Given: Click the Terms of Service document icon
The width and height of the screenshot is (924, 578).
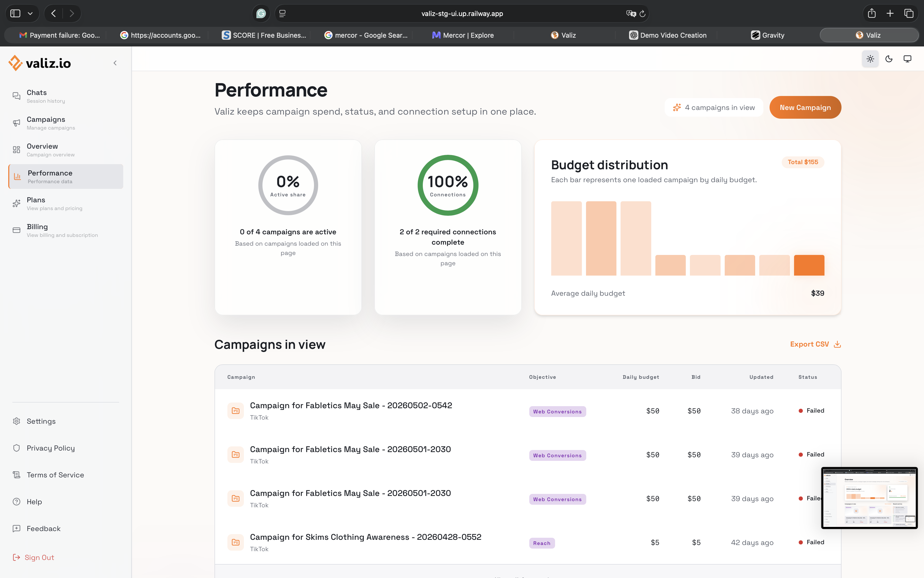Looking at the screenshot, I should 16,475.
